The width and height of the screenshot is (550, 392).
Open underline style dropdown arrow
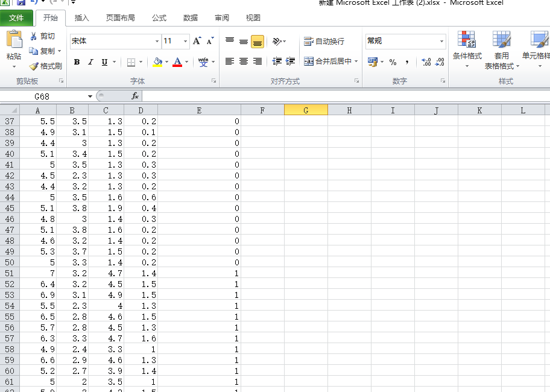tap(114, 62)
